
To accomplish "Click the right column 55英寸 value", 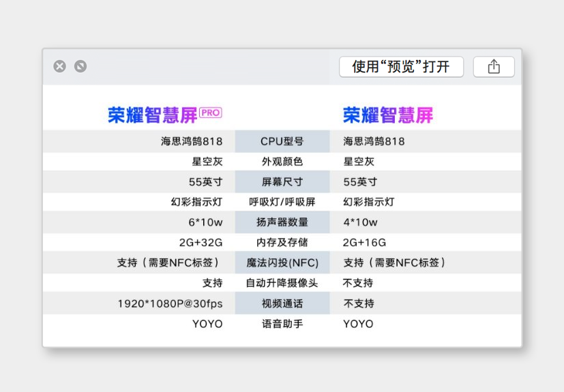I will tap(360, 182).
